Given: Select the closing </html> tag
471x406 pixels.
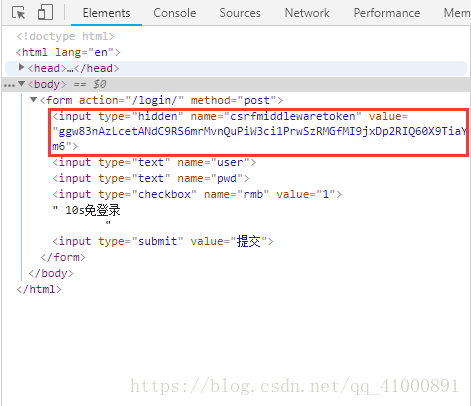Looking at the screenshot, I should pyautogui.click(x=39, y=289).
